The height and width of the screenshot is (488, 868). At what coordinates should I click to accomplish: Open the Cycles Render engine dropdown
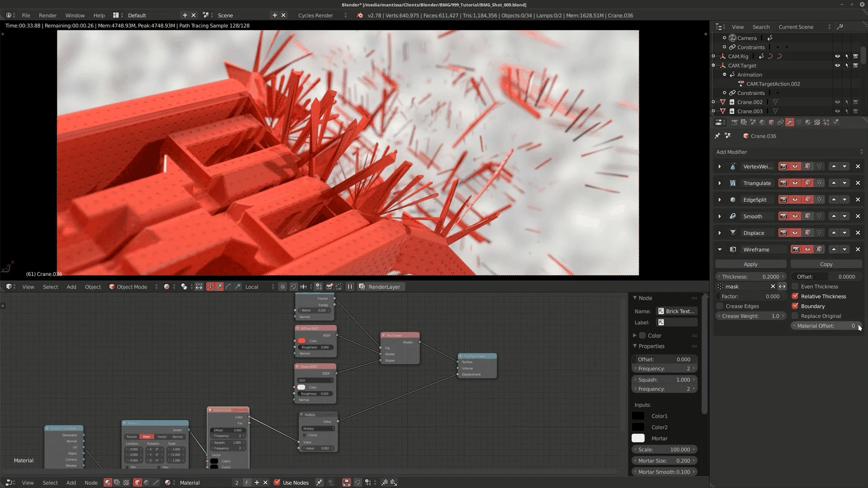click(x=322, y=15)
